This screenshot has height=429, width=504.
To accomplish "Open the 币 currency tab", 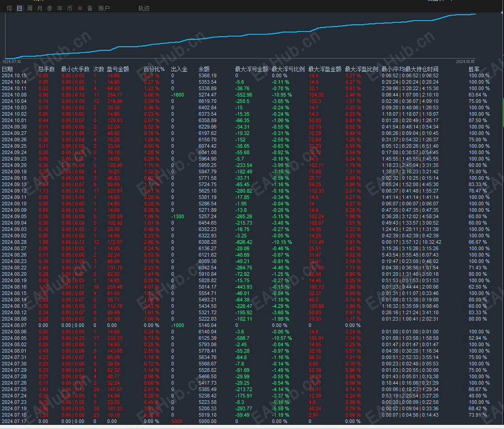I will (x=70, y=8).
